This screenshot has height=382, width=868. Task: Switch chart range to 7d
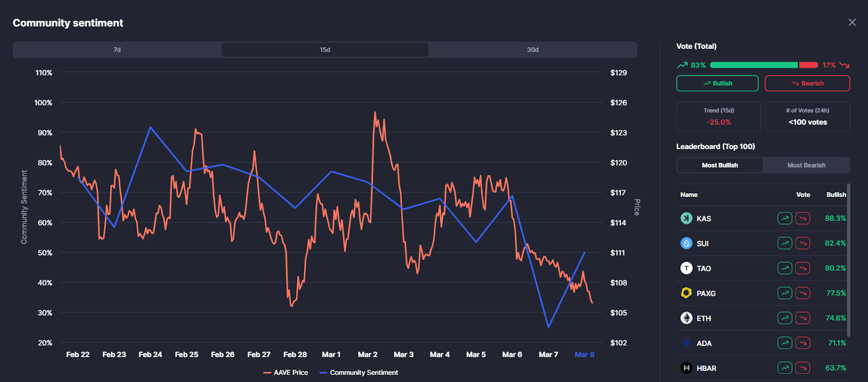point(117,50)
